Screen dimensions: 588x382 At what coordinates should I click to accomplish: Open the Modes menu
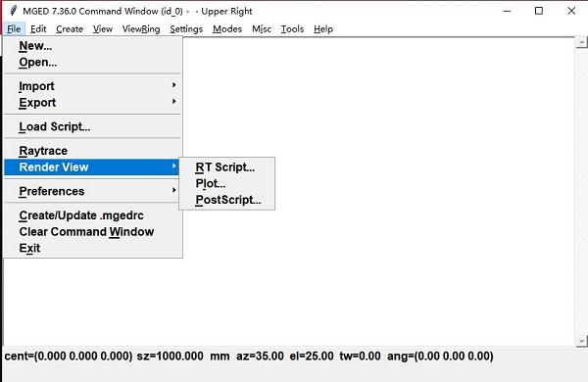pos(227,28)
